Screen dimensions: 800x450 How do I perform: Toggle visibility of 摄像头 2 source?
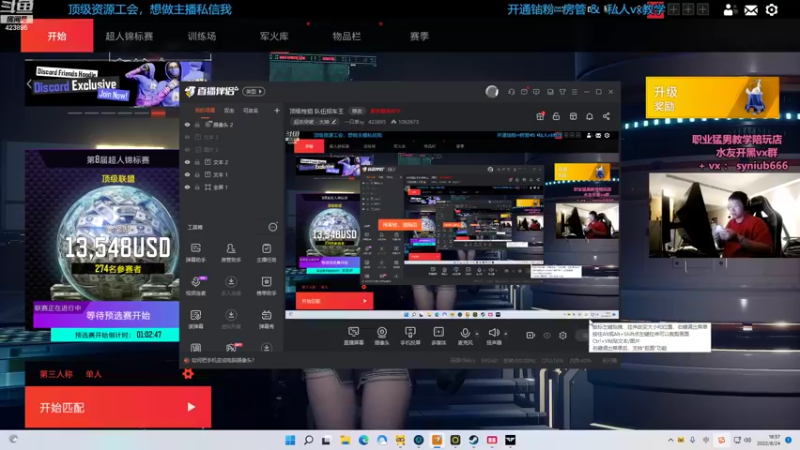click(187, 124)
